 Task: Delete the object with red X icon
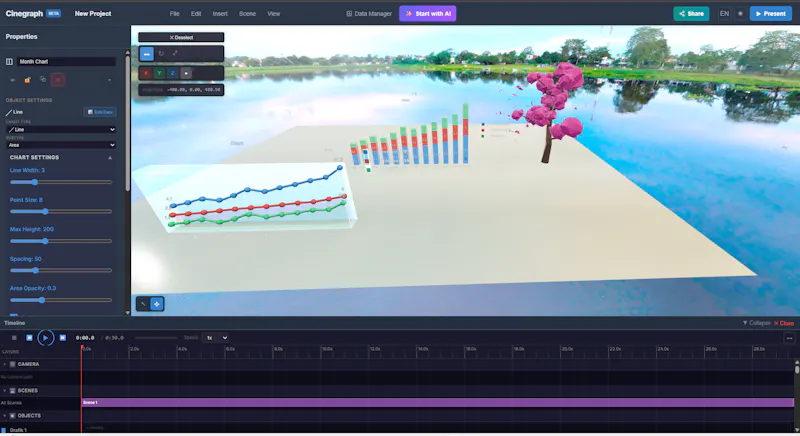[x=58, y=80]
